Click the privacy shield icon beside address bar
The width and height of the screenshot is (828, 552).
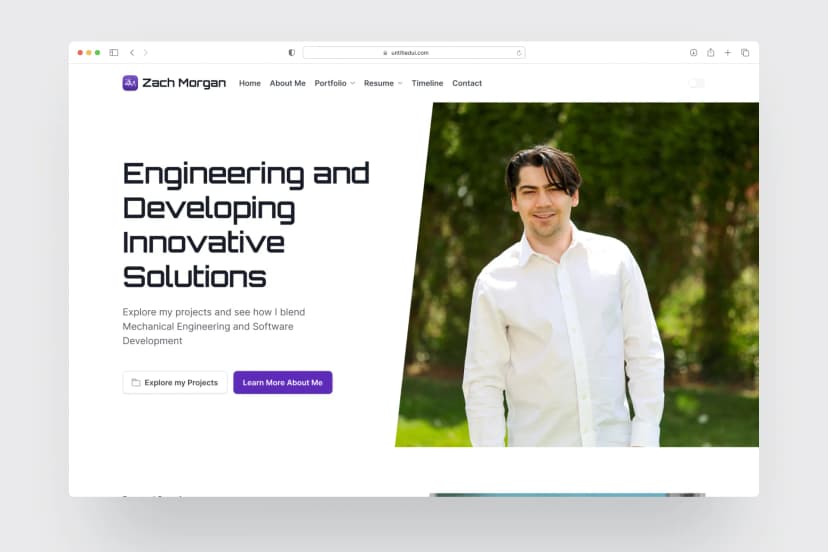tap(291, 52)
